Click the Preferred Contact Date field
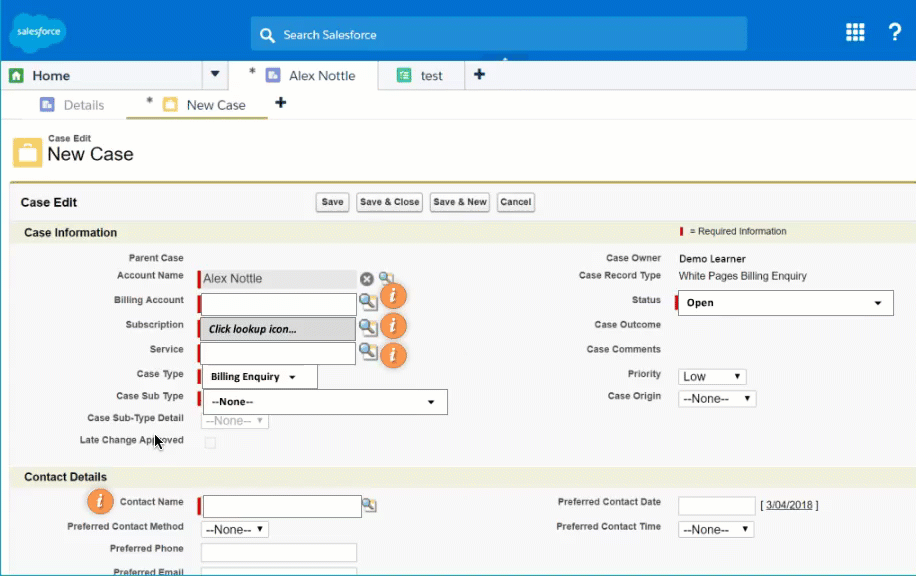Screen dimensions: 916x576 pyautogui.click(x=717, y=505)
